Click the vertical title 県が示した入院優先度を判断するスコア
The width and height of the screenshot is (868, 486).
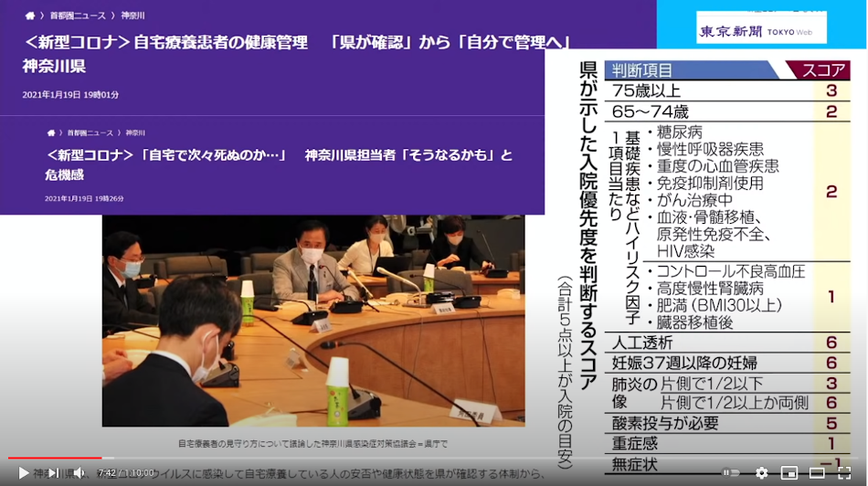tap(587, 226)
